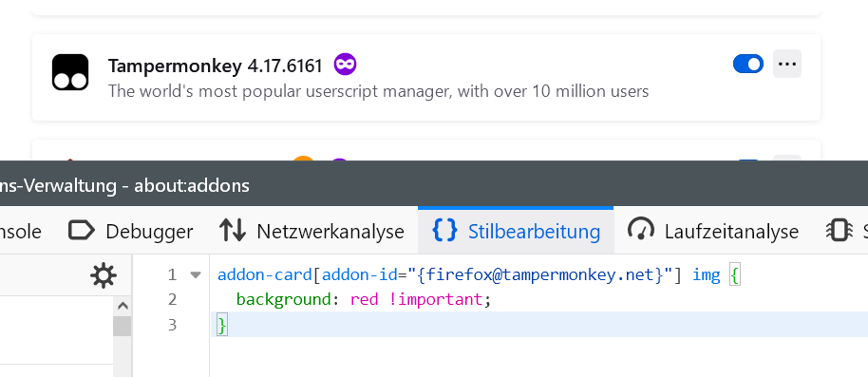The image size is (868, 377).
Task: Click the Tampermonkey description text
Action: pos(378,91)
